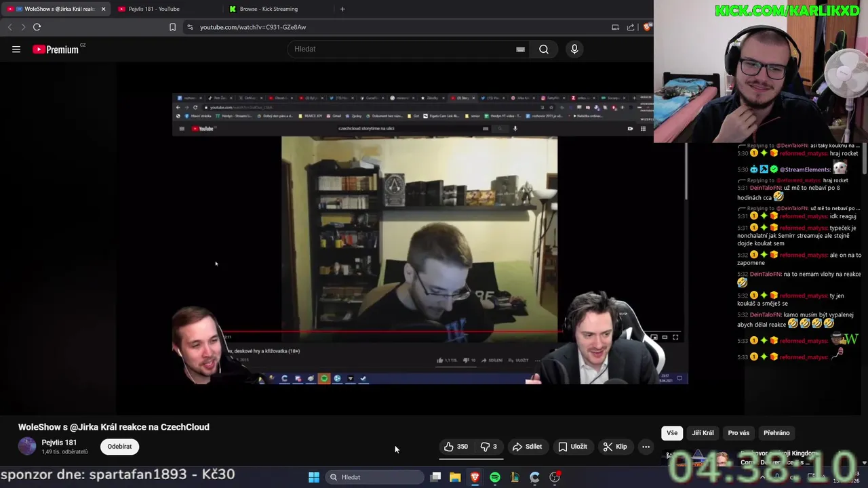Open Spotify from the taskbar
This screenshot has height=488, width=868.
495,477
